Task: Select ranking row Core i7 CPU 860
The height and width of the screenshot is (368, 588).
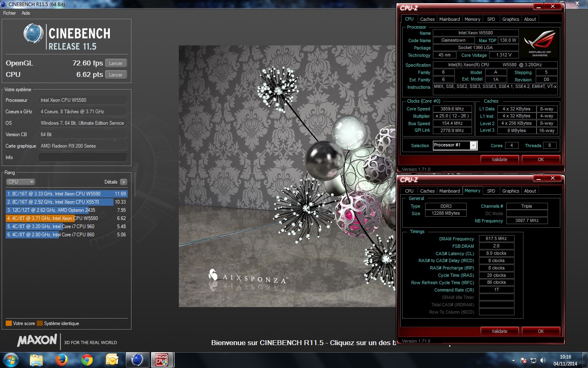Action: 67,235
